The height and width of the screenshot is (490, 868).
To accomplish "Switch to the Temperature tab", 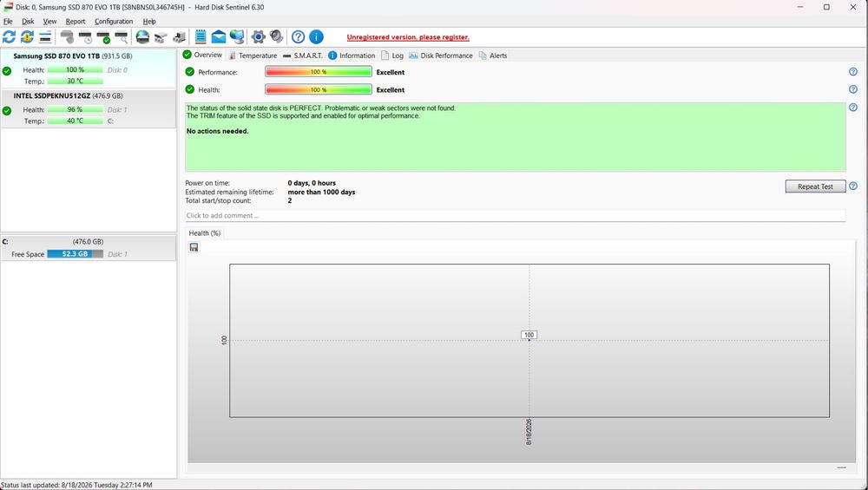I will point(253,56).
